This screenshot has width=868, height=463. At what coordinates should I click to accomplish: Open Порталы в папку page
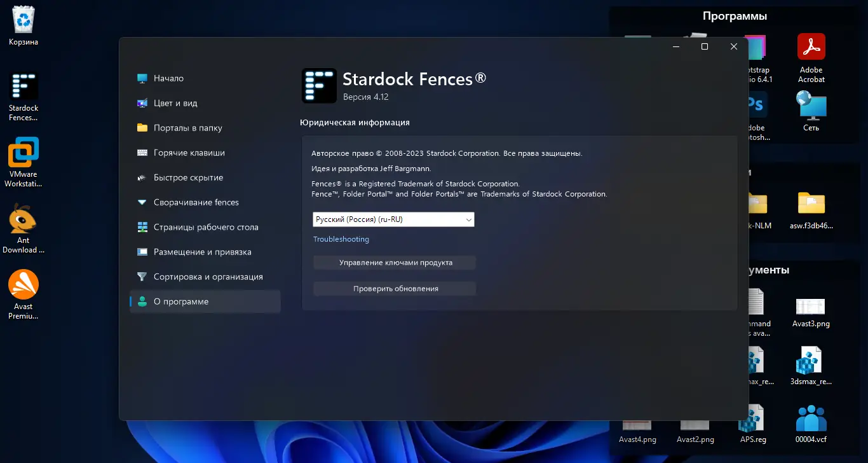pos(205,128)
